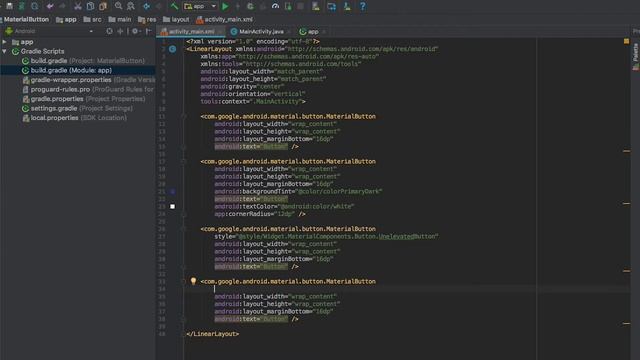The height and width of the screenshot is (360, 640).
Task: Click the app:cornerRadius attribute line
Action: 260,214
